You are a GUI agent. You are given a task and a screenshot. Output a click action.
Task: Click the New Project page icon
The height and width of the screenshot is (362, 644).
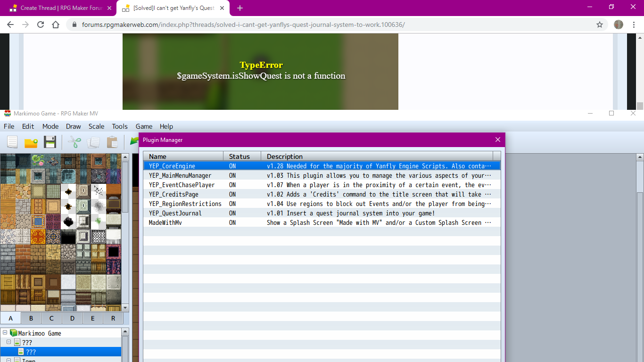tap(12, 142)
